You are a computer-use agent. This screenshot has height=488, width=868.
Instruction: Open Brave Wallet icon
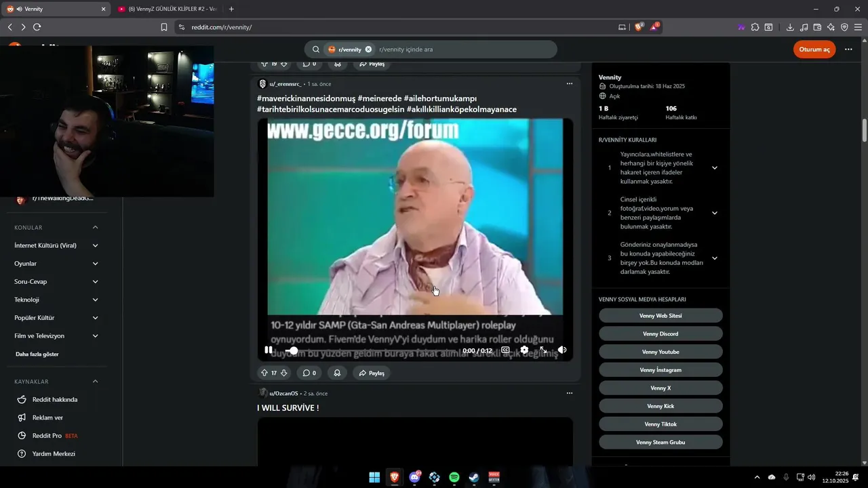point(817,27)
